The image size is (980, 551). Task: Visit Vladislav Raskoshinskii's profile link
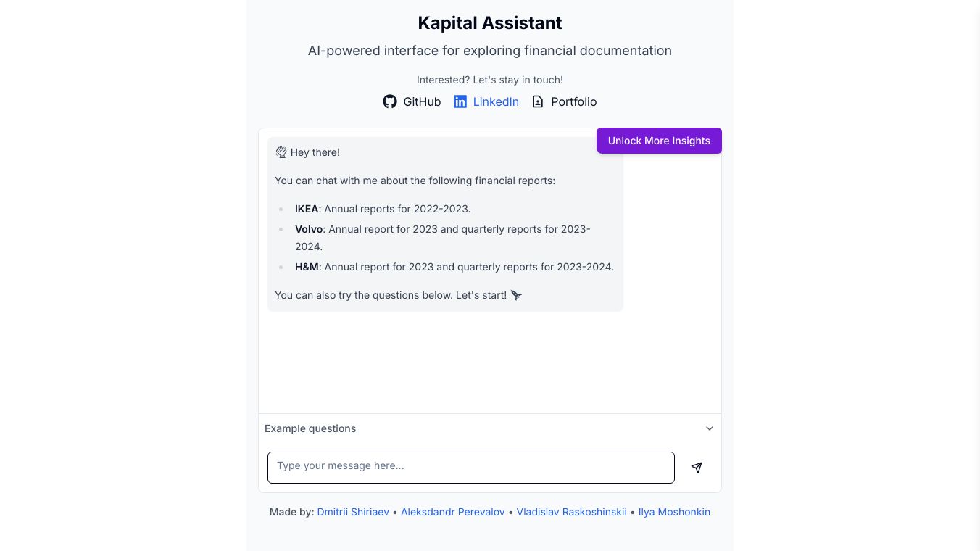571,512
